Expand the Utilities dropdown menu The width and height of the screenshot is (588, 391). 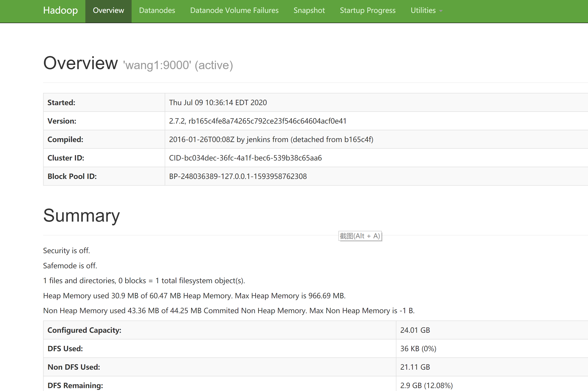tap(426, 10)
